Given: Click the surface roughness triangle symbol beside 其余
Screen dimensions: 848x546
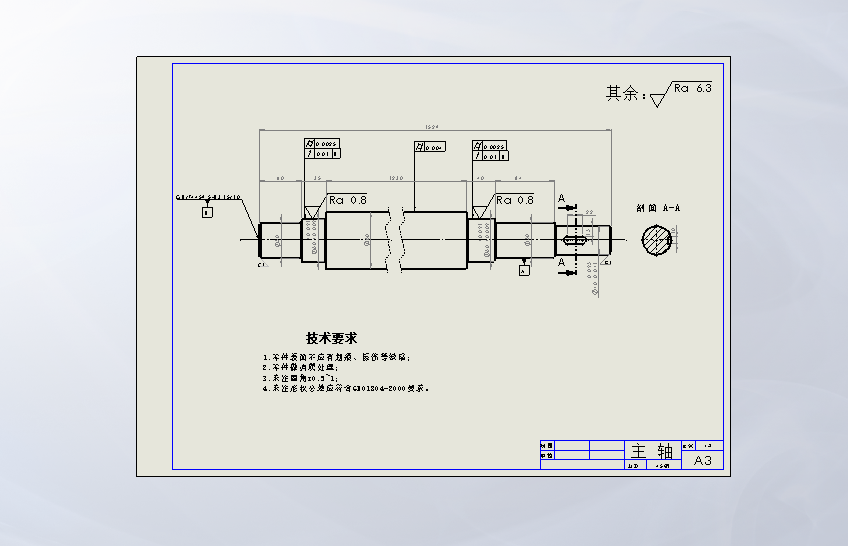Looking at the screenshot, I should [658, 100].
